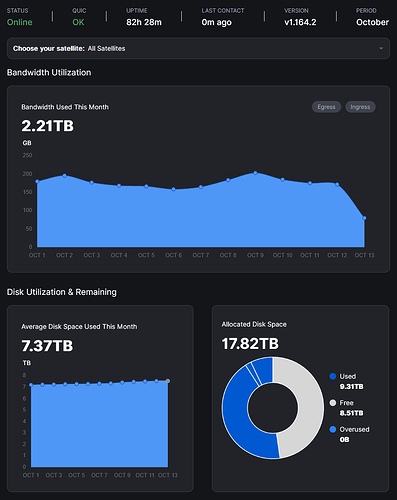Viewport: 397px width, 500px height.
Task: Click version number v1.164.2
Action: click(x=300, y=22)
